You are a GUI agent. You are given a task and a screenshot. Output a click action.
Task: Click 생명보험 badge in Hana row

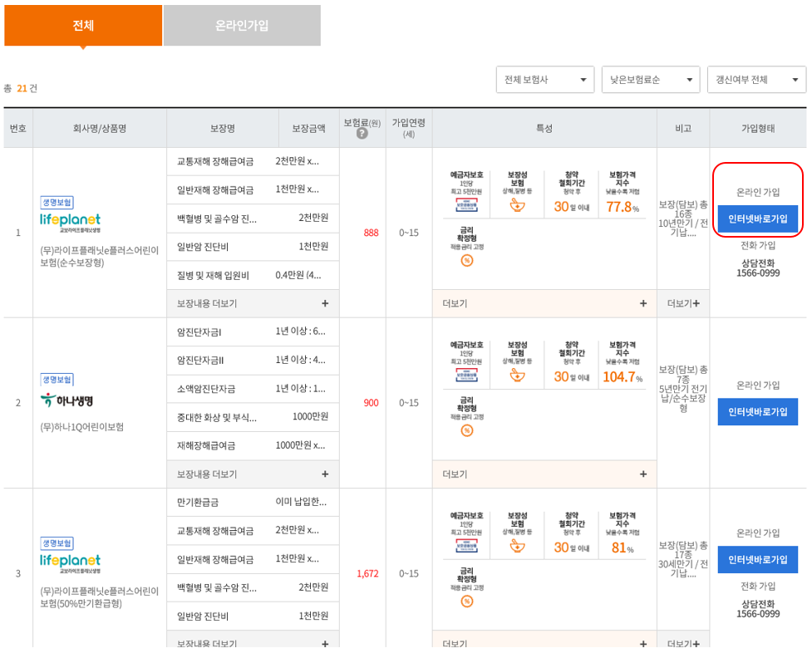click(57, 380)
